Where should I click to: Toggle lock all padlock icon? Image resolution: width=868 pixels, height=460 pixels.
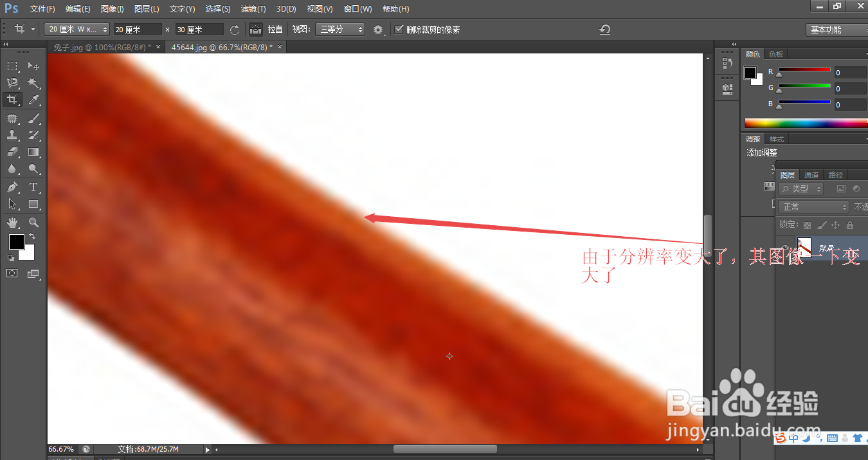[x=850, y=225]
